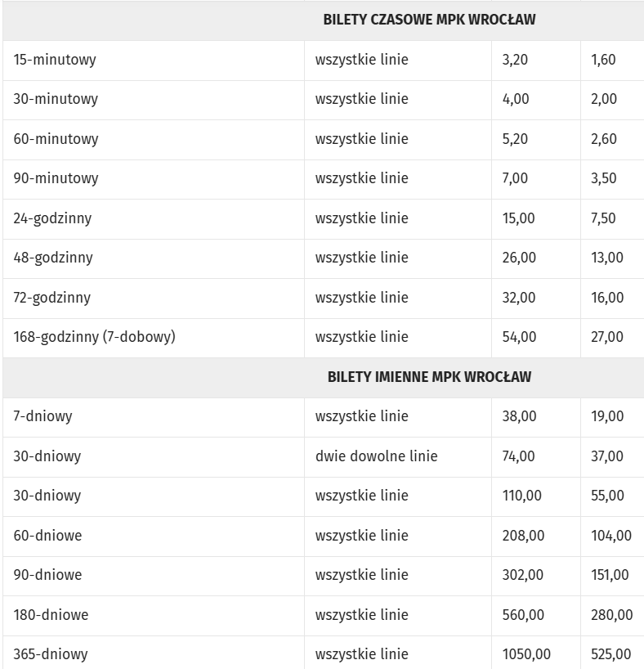The width and height of the screenshot is (644, 669).
Task: Click the "dwie dowolne linie" cell
Action: coord(376,456)
